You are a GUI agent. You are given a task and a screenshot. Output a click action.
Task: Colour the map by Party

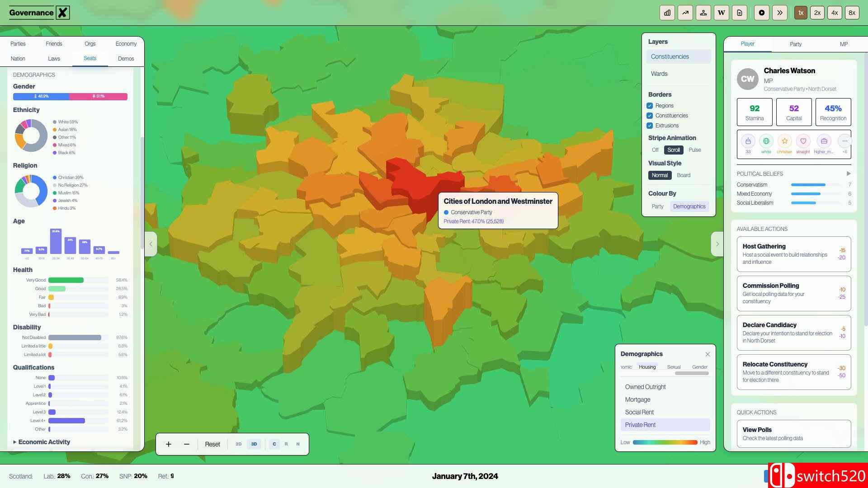tap(658, 206)
